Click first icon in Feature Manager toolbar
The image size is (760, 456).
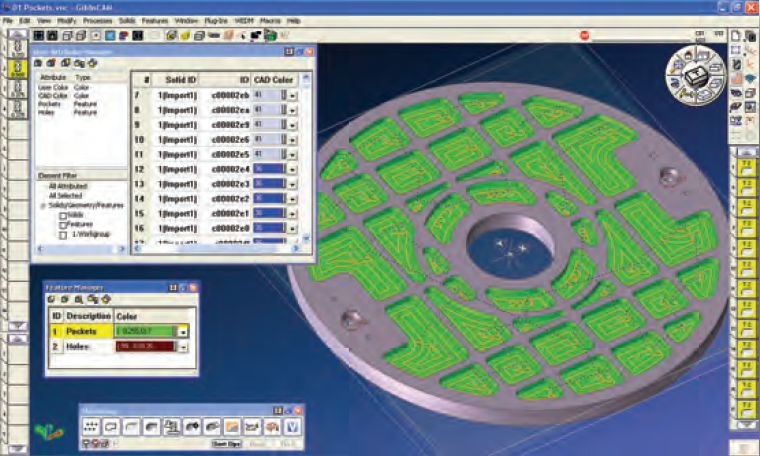point(51,299)
